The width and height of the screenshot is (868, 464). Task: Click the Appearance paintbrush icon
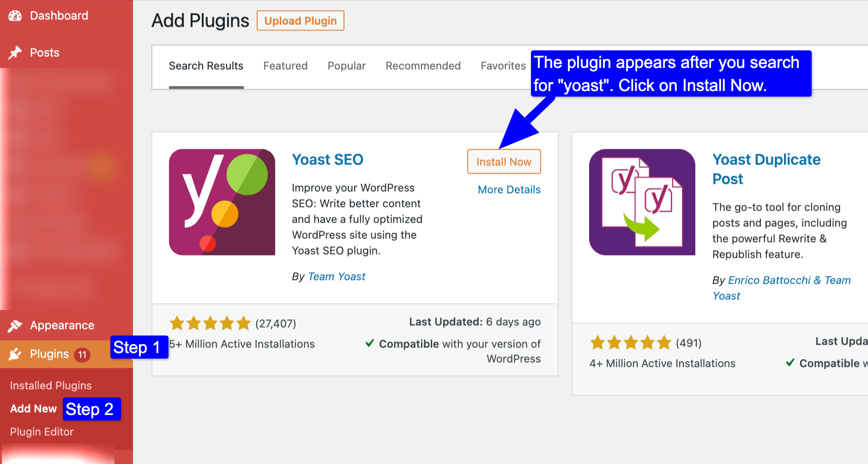[x=15, y=326]
